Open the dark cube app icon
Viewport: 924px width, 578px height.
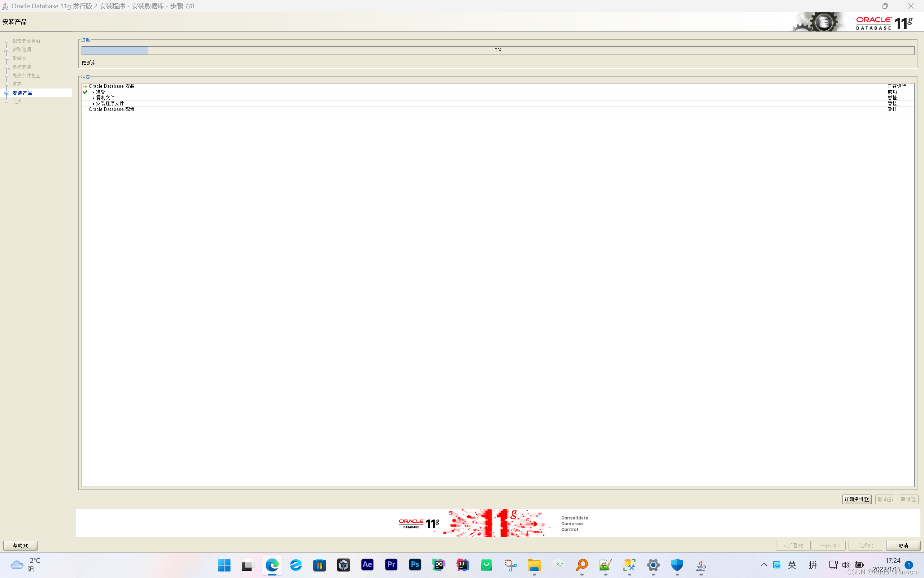coord(343,565)
